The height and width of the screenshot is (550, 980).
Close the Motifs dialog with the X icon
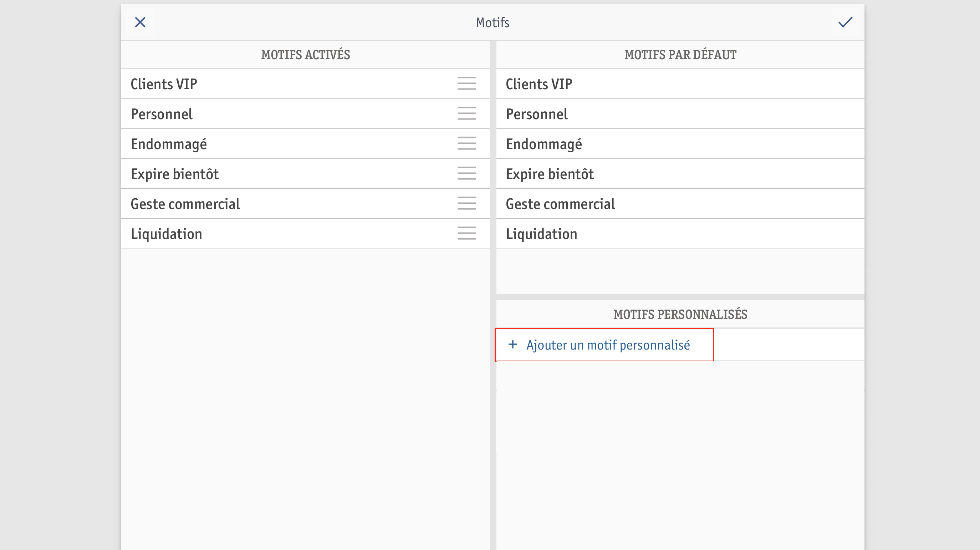point(140,22)
